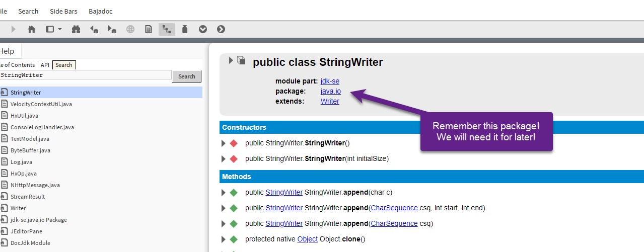Click the jar-shaped icon in toolbar
Viewport: 644px width, 252px height.
point(185,29)
